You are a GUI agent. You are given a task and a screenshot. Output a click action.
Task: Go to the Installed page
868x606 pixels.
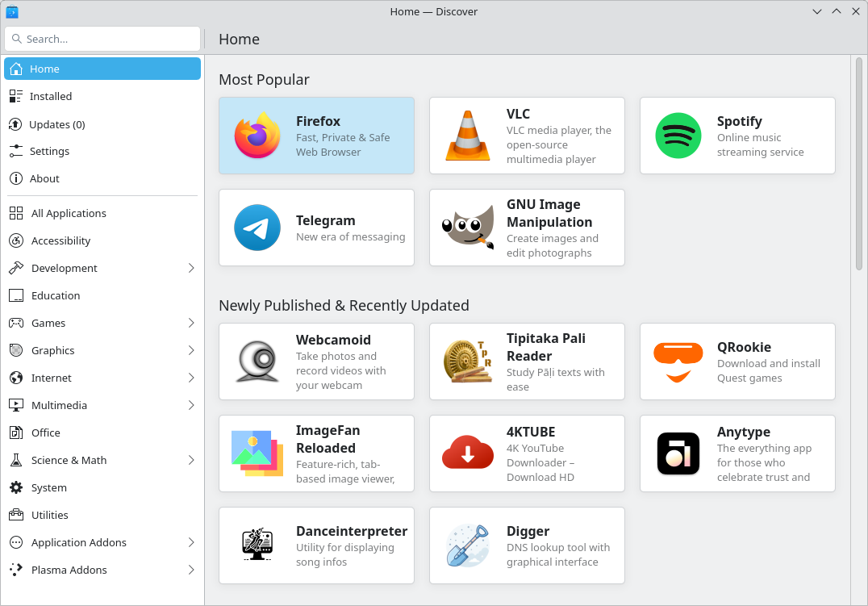click(102, 96)
